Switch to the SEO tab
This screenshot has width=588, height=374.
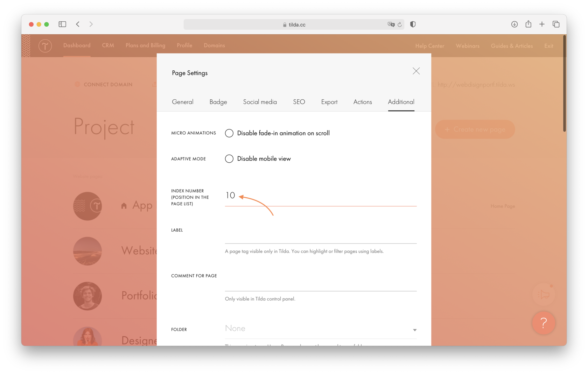point(299,102)
